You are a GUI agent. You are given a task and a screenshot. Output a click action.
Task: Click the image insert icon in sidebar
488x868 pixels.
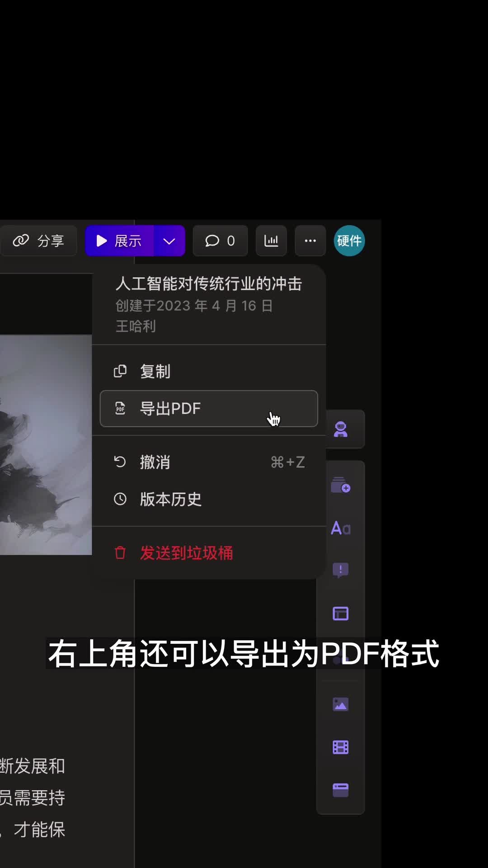(x=340, y=704)
